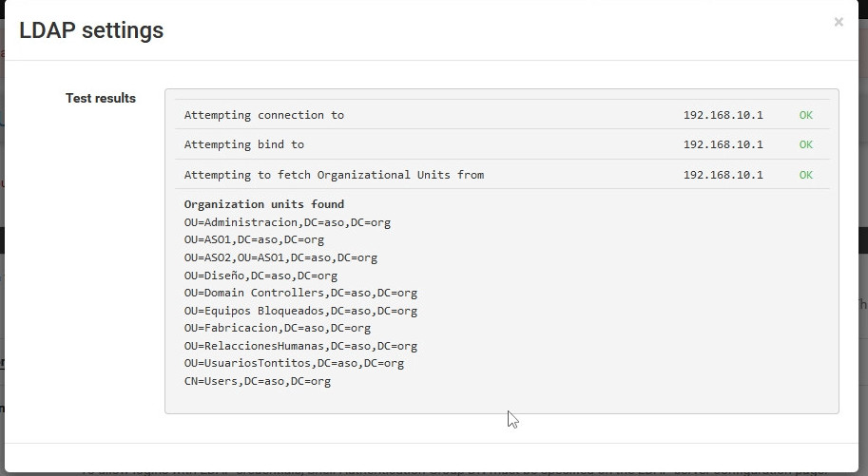Image resolution: width=868 pixels, height=476 pixels.
Task: Select the OU=Administracion entry
Action: click(x=287, y=222)
